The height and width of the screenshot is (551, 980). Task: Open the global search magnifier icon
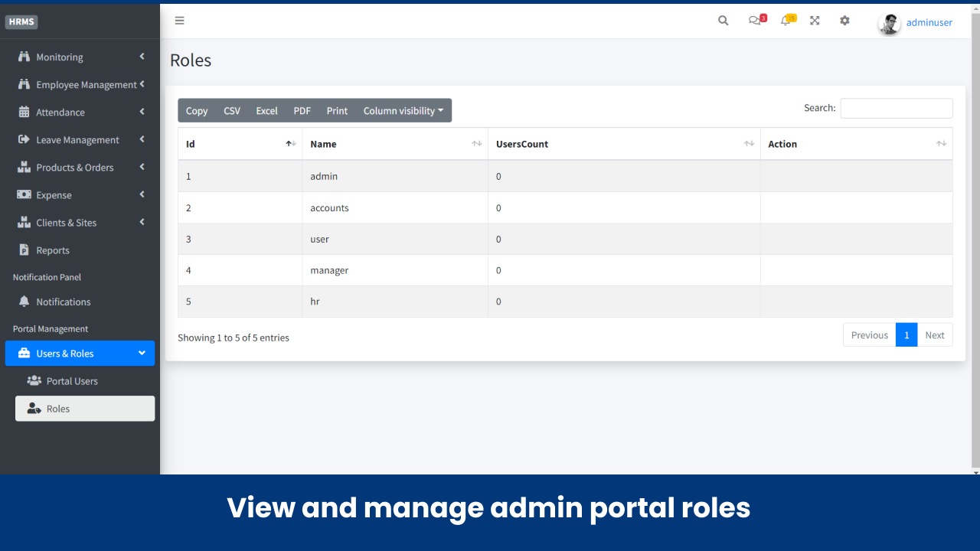click(723, 21)
